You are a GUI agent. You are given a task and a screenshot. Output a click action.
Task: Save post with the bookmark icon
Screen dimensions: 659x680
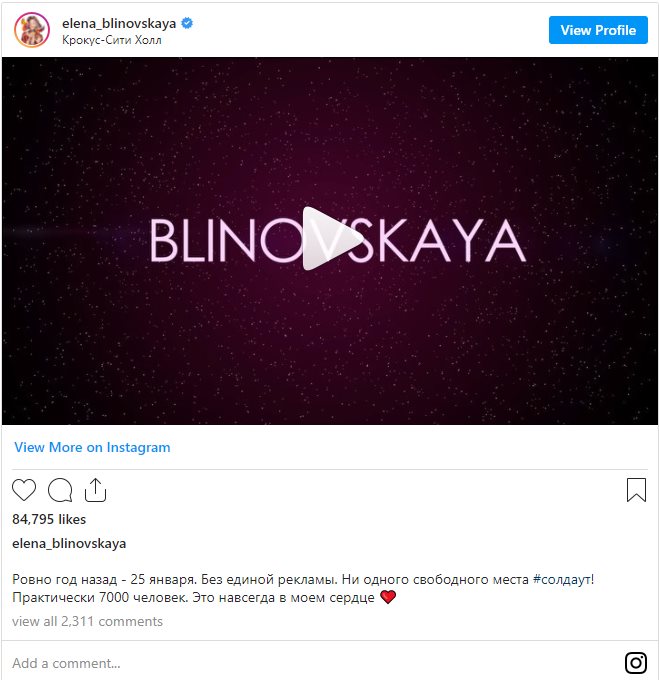pos(636,490)
